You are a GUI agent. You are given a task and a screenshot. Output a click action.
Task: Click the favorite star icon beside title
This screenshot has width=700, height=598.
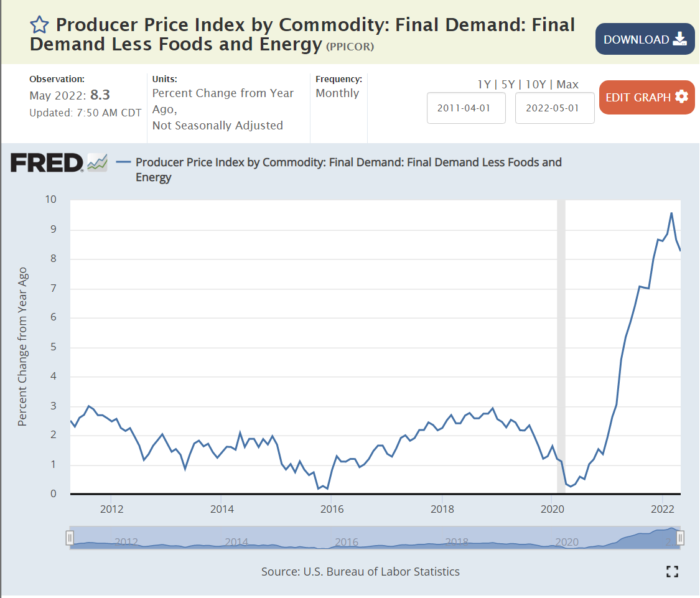click(x=39, y=25)
